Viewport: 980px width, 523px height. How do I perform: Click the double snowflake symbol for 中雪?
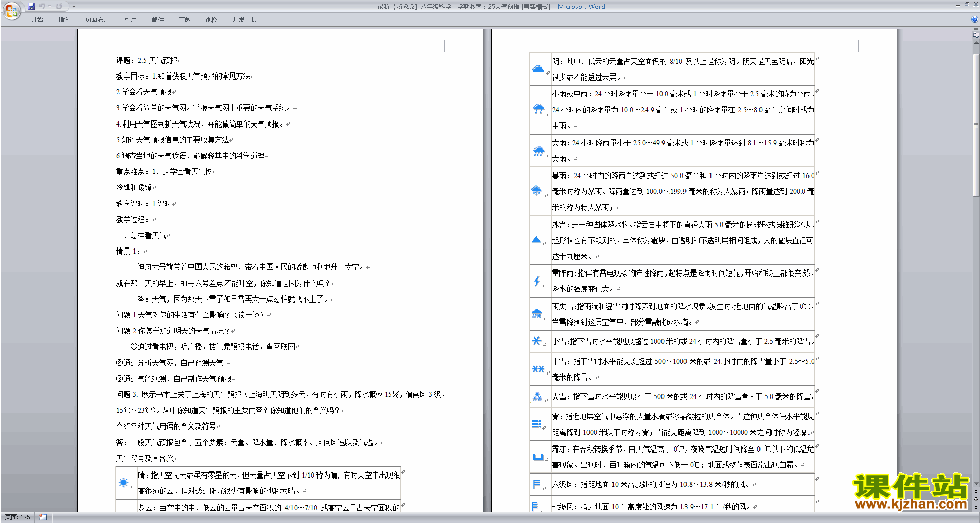pyautogui.click(x=538, y=369)
